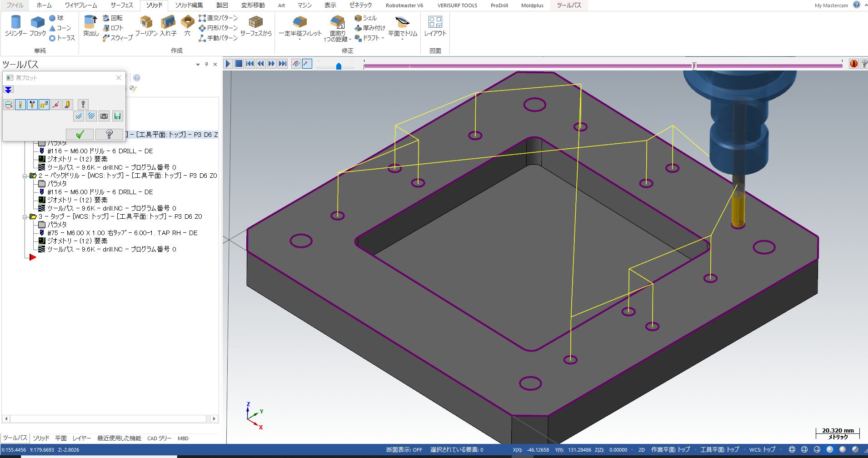Expand the 再プロット dialog with the blue double-arrow

tap(9, 90)
